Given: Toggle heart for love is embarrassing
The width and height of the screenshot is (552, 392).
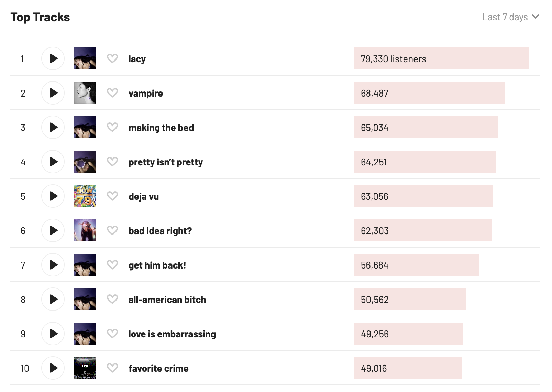Looking at the screenshot, I should click(112, 334).
